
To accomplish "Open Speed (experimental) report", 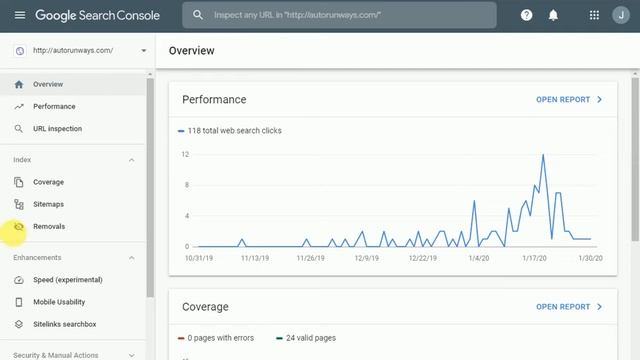I will (x=73, y=280).
